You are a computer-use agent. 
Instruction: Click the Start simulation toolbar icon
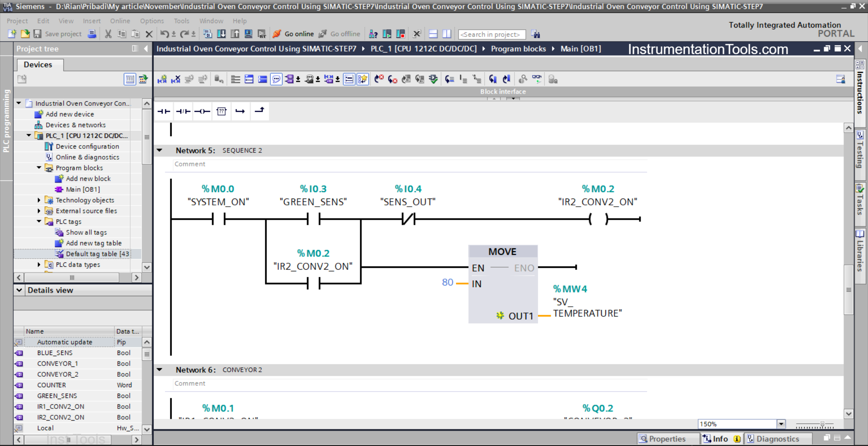[x=387, y=34]
